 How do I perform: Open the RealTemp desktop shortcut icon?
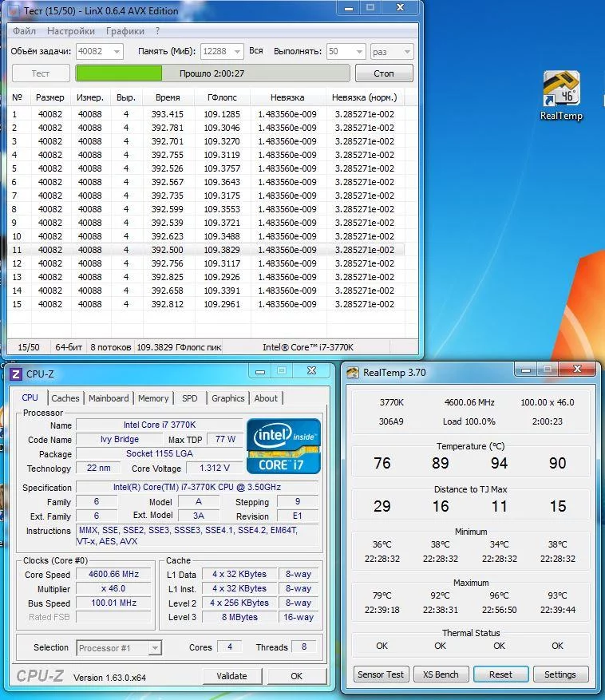pyautogui.click(x=561, y=96)
